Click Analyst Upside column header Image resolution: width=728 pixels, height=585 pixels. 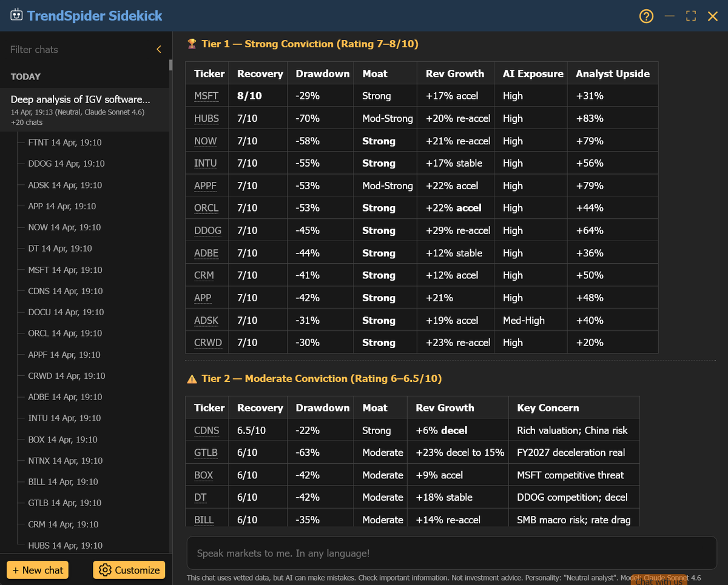click(613, 73)
